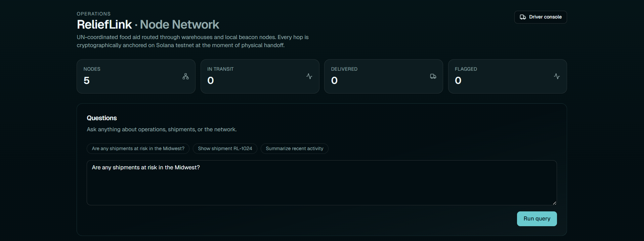This screenshot has width=644, height=241.
Task: Select 'Are any shipments at risk in the Midwest?' chip
Action: 138,148
